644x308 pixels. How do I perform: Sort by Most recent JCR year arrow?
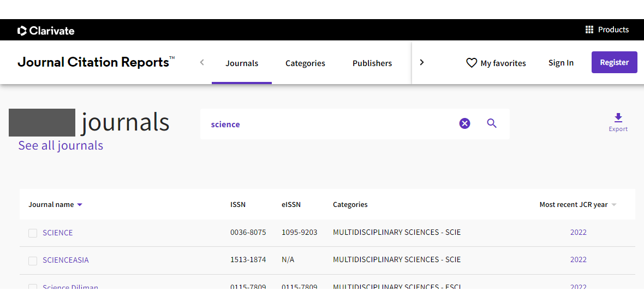coord(614,205)
